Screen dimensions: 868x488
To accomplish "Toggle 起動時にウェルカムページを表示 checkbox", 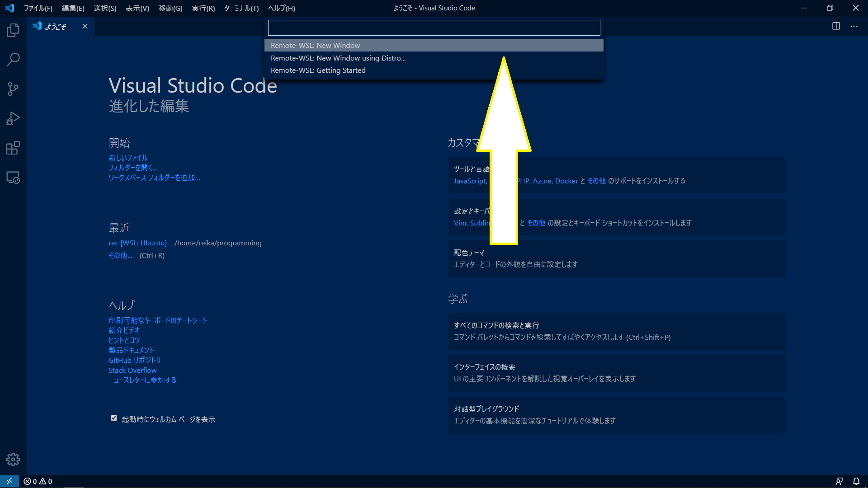I will [113, 418].
